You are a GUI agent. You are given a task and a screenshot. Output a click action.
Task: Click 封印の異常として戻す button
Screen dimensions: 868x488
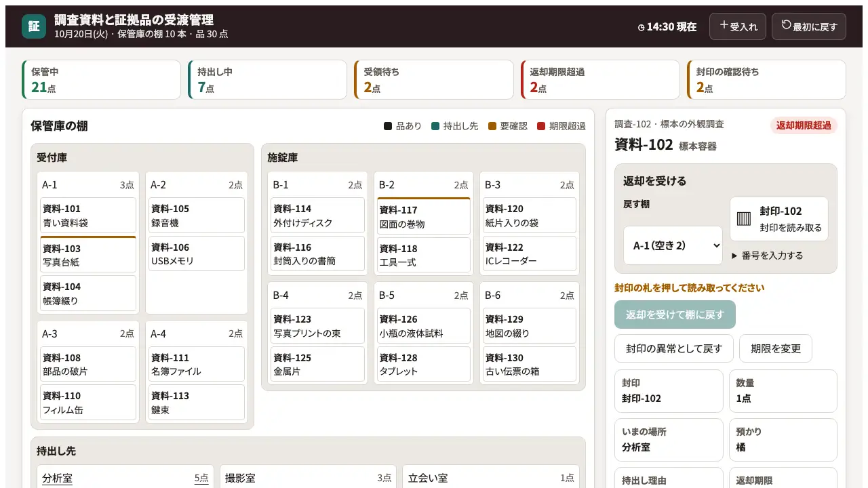674,348
